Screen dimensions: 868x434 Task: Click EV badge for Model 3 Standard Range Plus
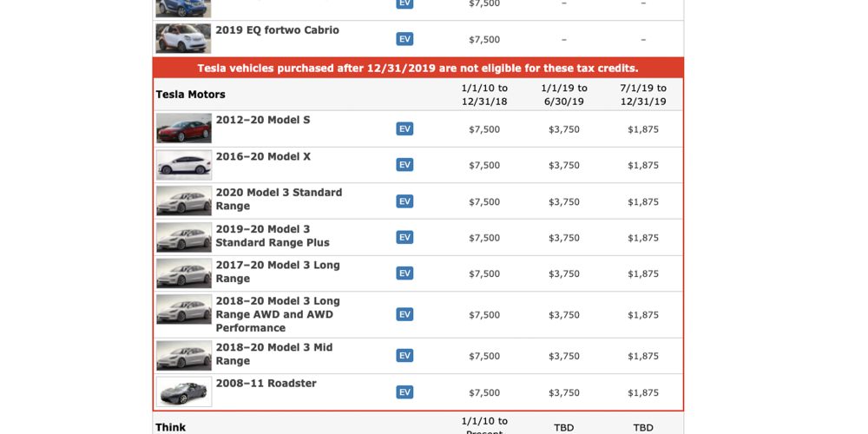click(404, 237)
